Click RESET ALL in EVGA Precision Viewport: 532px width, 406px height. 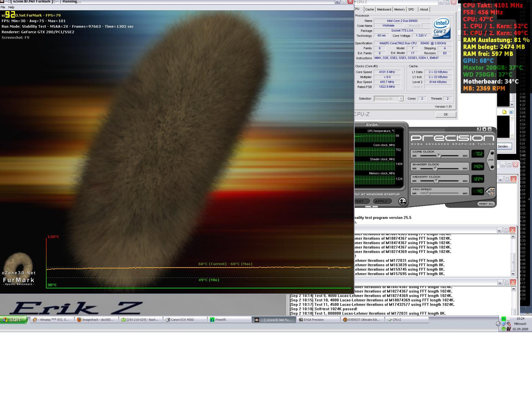(x=486, y=204)
